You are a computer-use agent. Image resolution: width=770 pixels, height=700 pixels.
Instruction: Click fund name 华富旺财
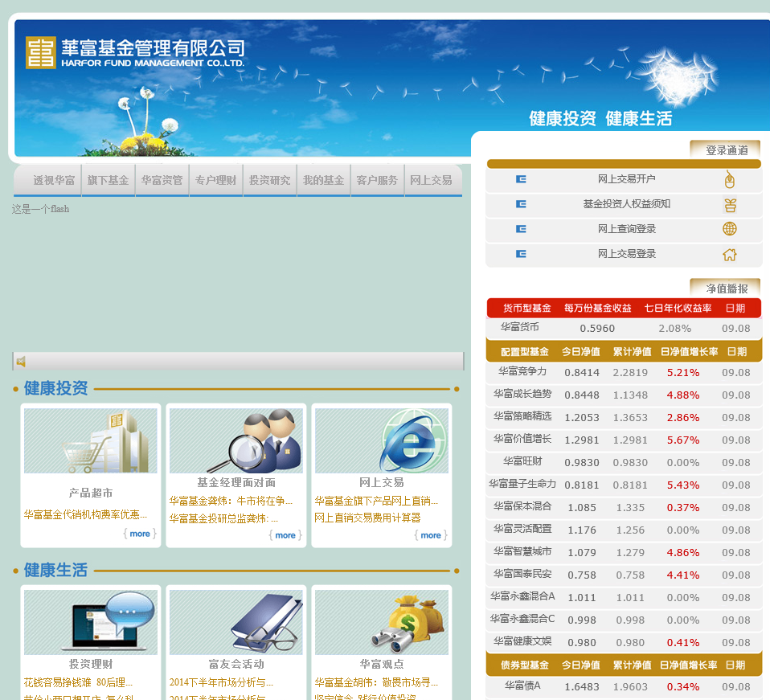[x=522, y=461]
